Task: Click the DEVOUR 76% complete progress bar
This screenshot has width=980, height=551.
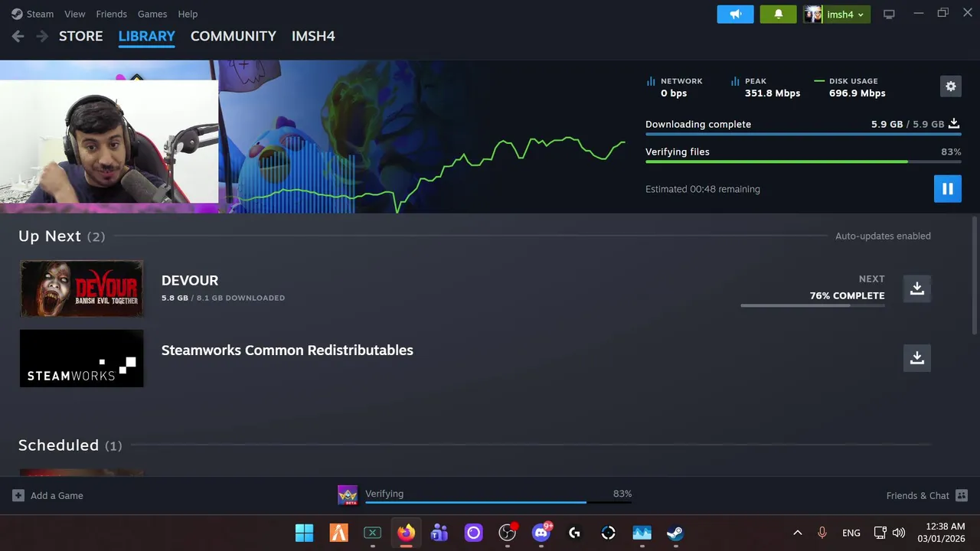Action: (x=812, y=305)
